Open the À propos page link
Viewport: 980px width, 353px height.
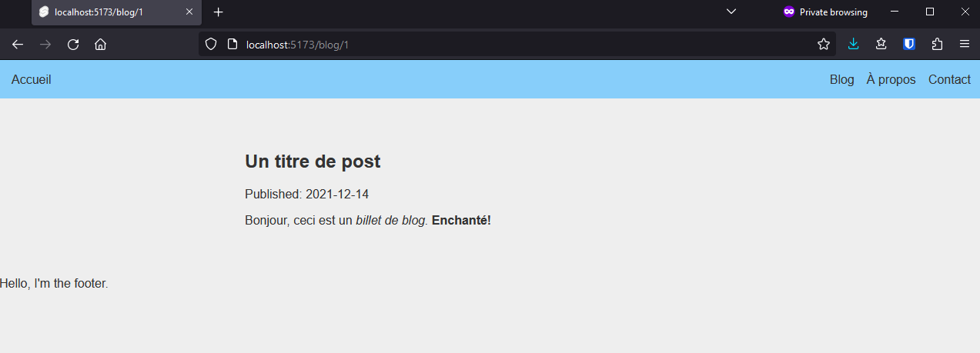tap(891, 79)
